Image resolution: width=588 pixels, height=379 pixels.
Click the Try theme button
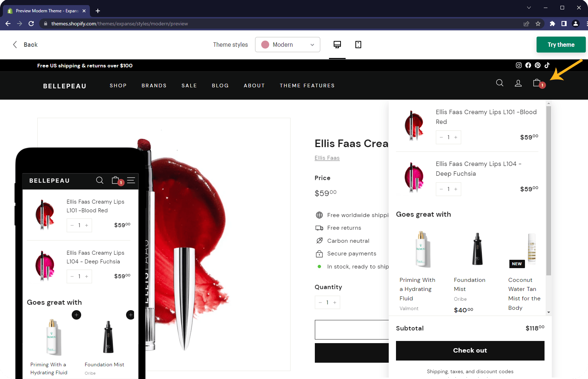(x=561, y=45)
